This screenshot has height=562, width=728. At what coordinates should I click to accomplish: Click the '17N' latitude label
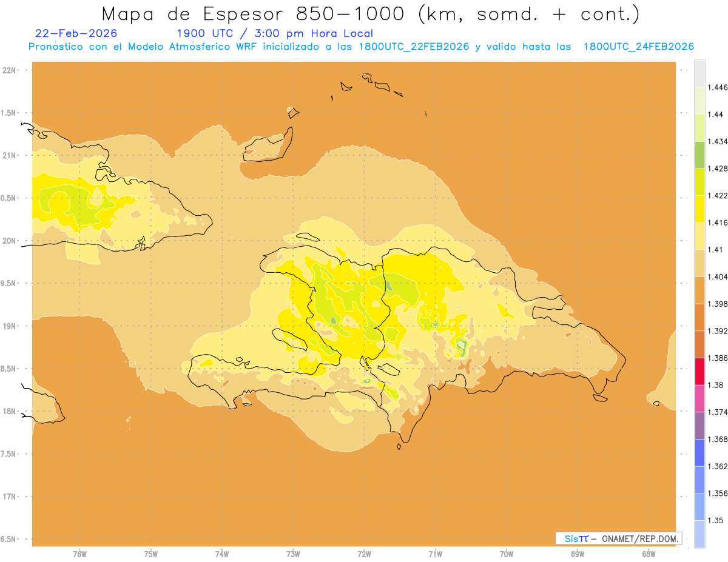(8, 497)
